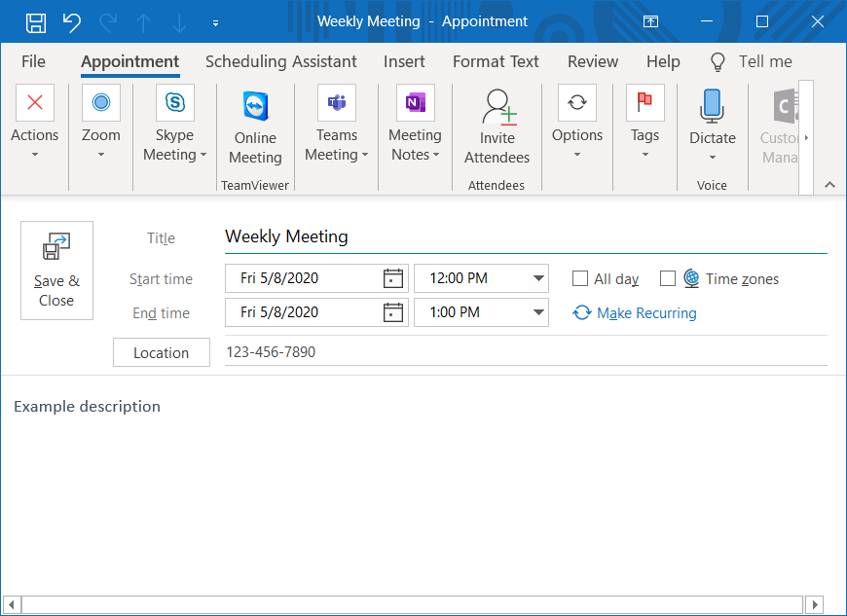The height and width of the screenshot is (616, 847).
Task: Collapse the ribbon with the chevron arrow
Action: pyautogui.click(x=829, y=185)
